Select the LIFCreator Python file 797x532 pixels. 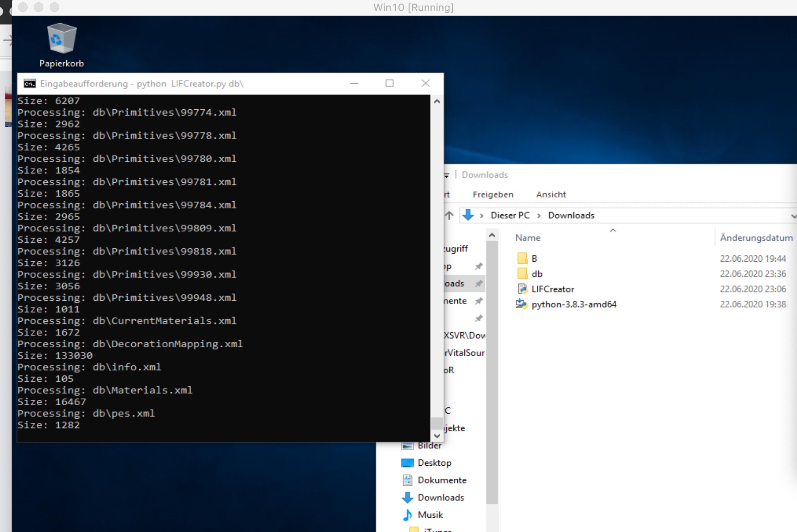point(552,289)
